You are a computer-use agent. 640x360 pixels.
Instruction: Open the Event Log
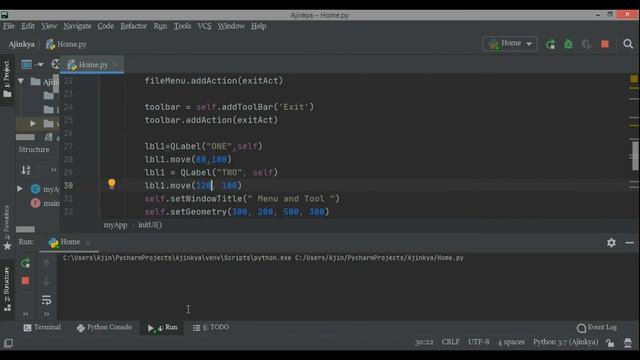(597, 327)
